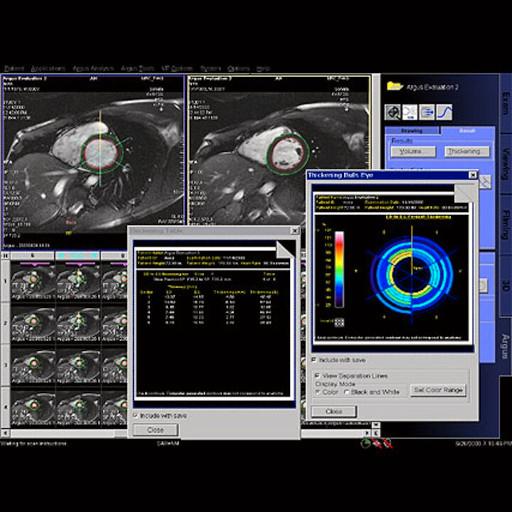Toggle Include with save in thickening table dialog
The width and height of the screenshot is (512, 512).
pos(135,415)
